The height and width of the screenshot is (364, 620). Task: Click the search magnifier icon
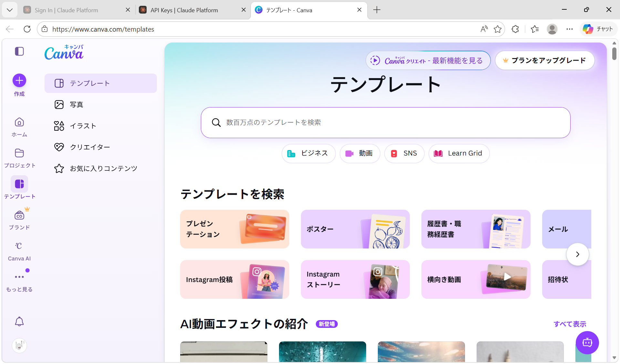pyautogui.click(x=216, y=123)
